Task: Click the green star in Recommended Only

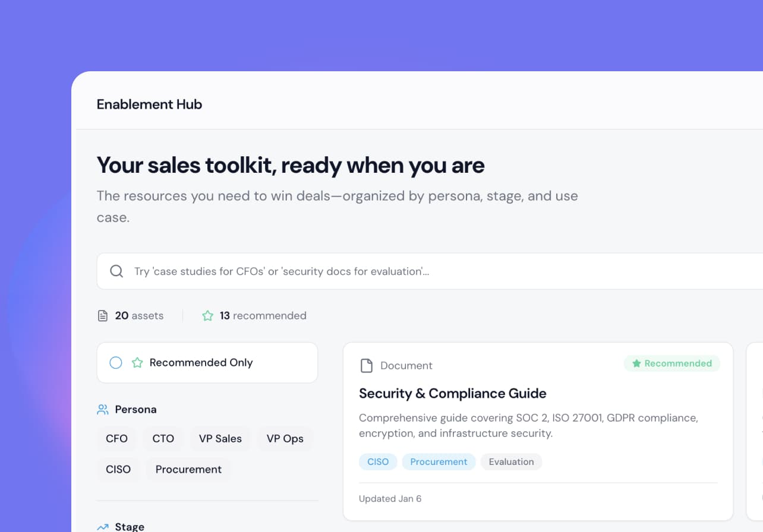Action: point(137,363)
